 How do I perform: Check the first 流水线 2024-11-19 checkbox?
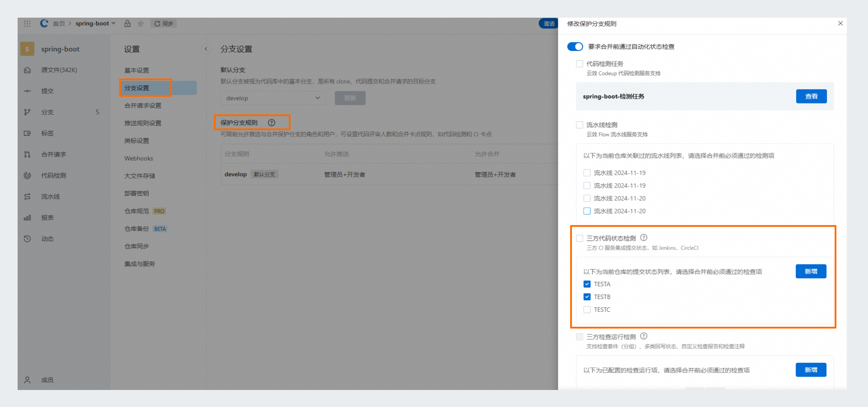(x=587, y=173)
